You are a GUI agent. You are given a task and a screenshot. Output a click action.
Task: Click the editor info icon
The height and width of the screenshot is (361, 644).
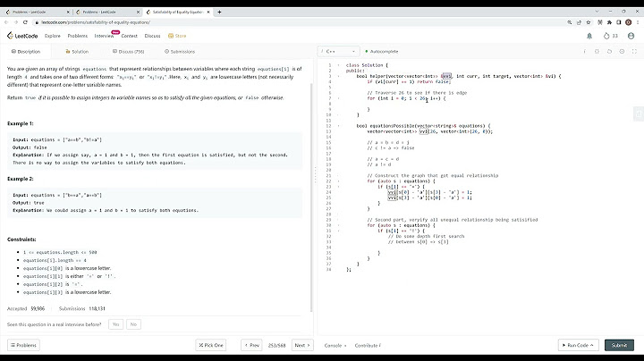tap(584, 51)
